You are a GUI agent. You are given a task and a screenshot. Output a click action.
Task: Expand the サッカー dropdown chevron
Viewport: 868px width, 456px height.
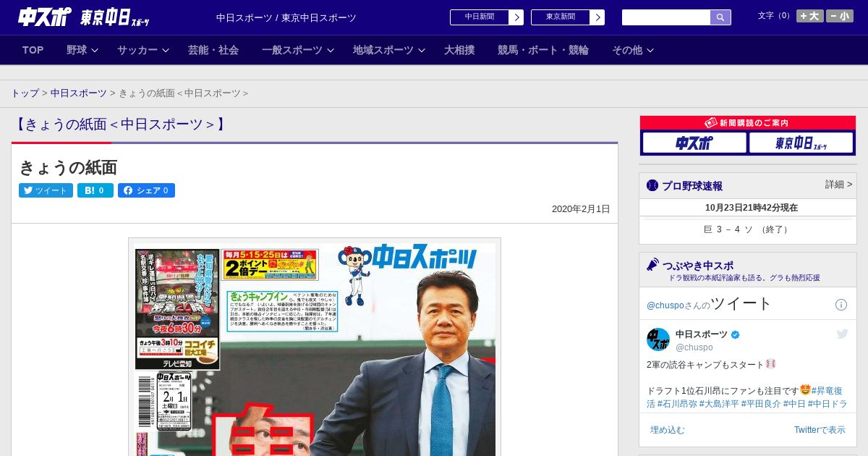click(166, 50)
